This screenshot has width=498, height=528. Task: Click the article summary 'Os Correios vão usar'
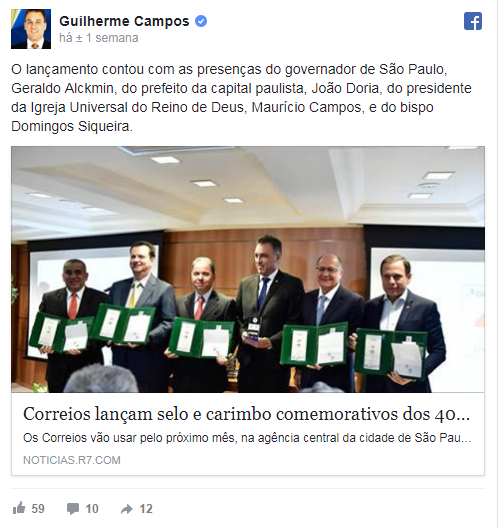point(247,438)
